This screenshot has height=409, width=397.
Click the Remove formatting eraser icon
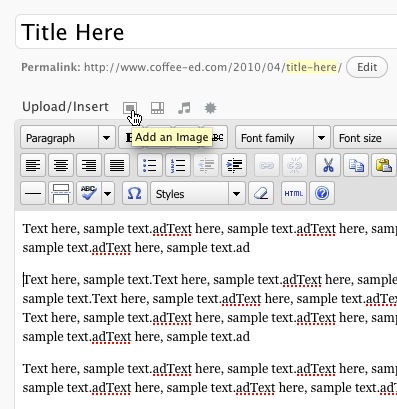(x=261, y=193)
